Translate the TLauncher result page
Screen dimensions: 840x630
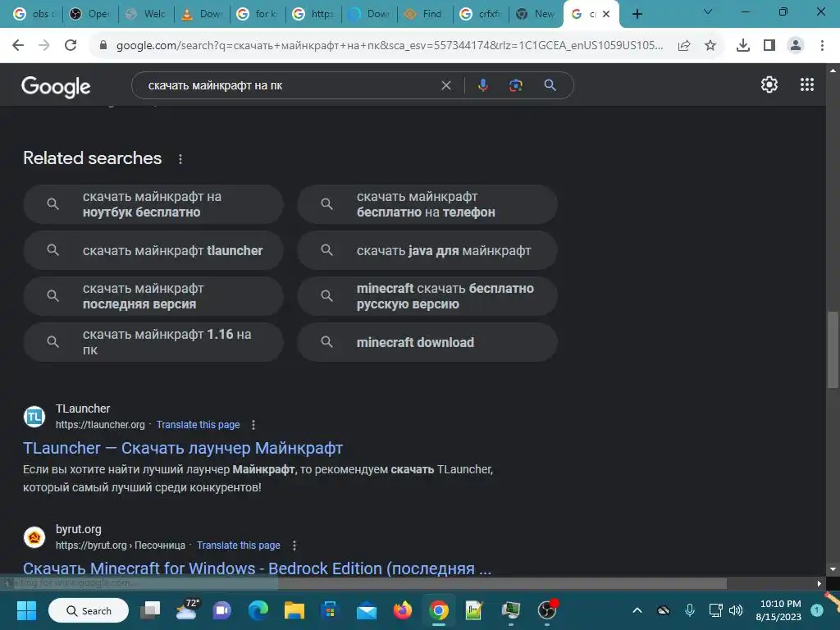coord(198,425)
